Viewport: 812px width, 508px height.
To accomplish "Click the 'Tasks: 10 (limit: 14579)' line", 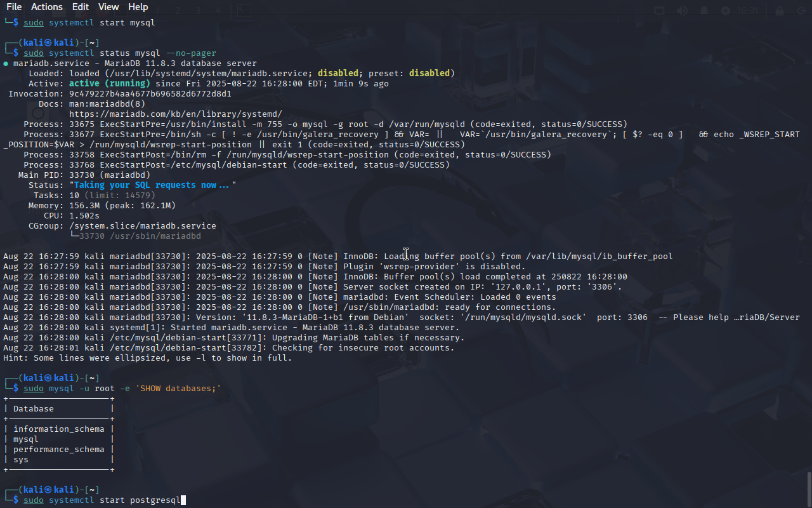I will tap(95, 196).
